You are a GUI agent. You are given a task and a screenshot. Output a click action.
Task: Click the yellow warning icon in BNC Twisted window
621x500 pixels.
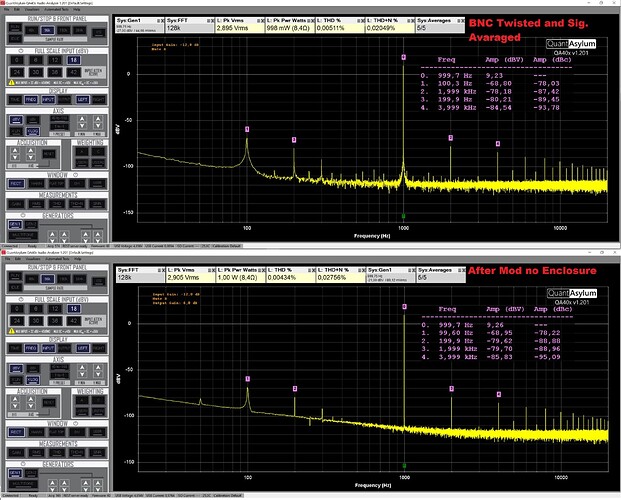(x=11, y=82)
